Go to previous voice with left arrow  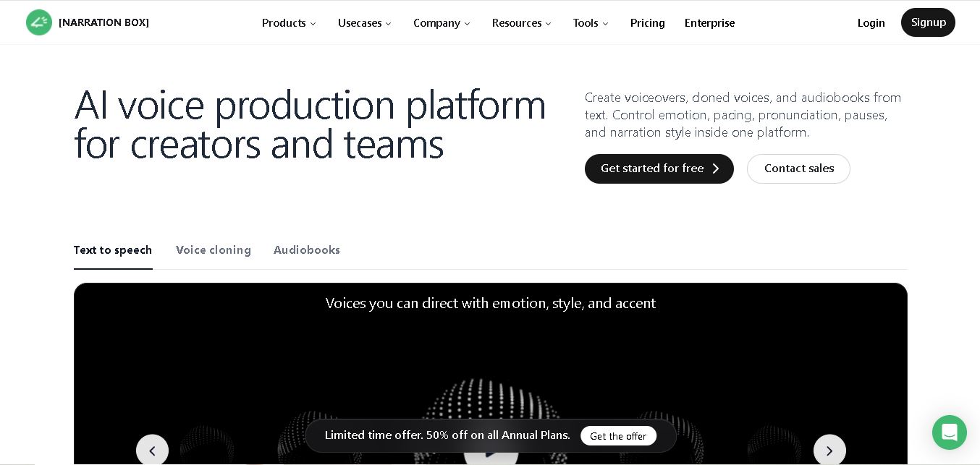pyautogui.click(x=152, y=450)
